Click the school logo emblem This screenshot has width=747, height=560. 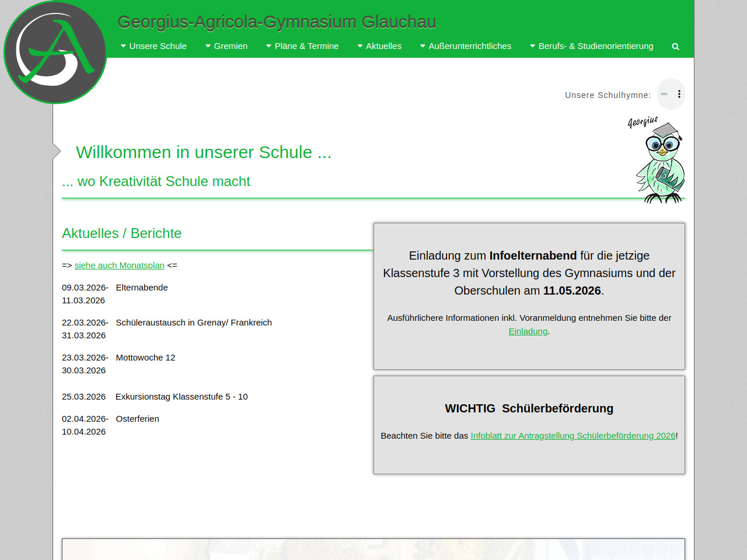point(55,52)
